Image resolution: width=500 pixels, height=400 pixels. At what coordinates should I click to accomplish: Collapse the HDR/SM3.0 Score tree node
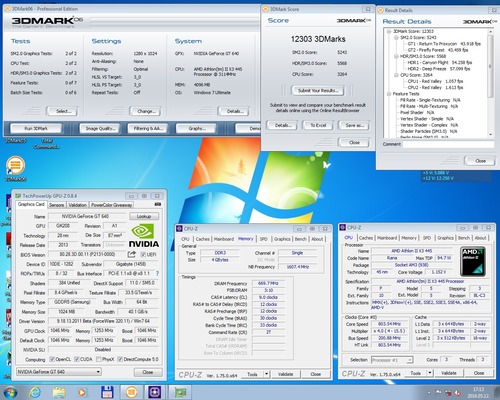coord(396,56)
